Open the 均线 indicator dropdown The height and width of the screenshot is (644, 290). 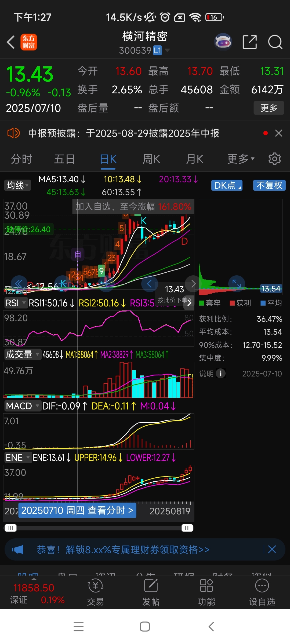pos(17,185)
